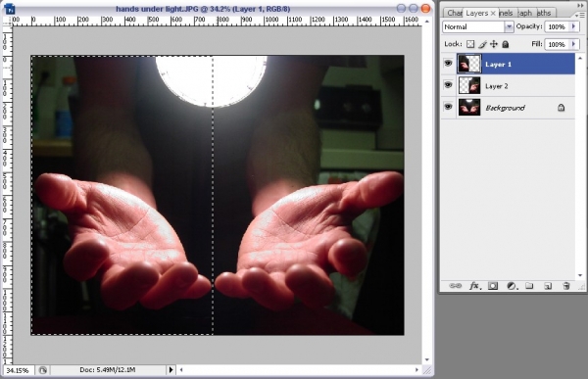This screenshot has width=588, height=379.
Task: Lock transparent pixels
Action: click(470, 44)
